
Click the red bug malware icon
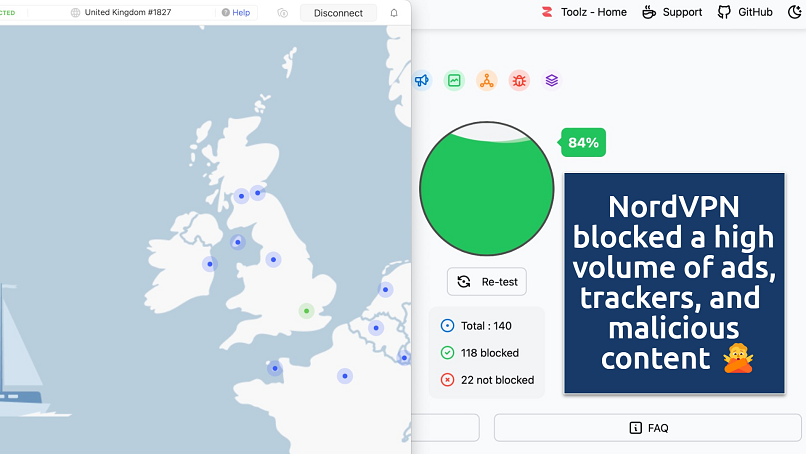518,81
